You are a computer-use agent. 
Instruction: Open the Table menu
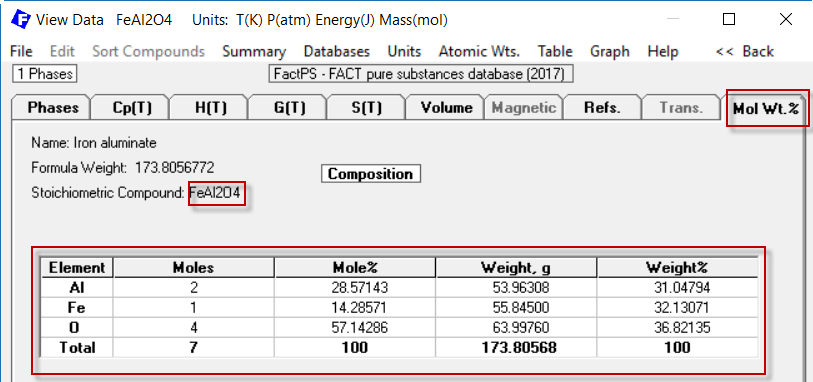pos(555,51)
